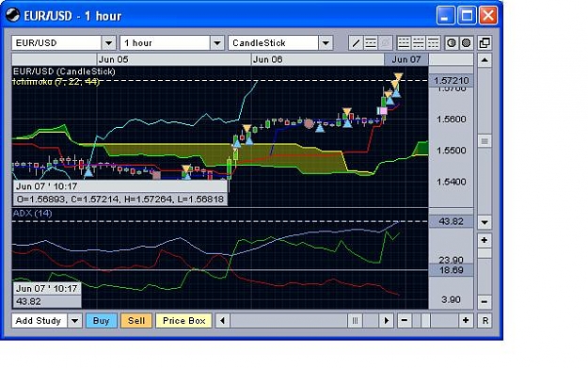Click horizontal scroll left arrow
The width and height of the screenshot is (588, 368).
[223, 321]
